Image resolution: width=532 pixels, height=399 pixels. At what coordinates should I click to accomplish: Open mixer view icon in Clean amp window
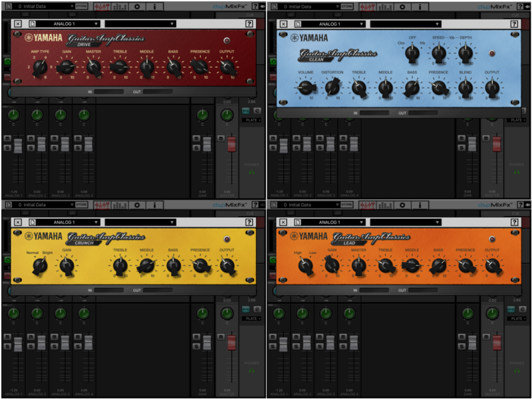coord(367,7)
